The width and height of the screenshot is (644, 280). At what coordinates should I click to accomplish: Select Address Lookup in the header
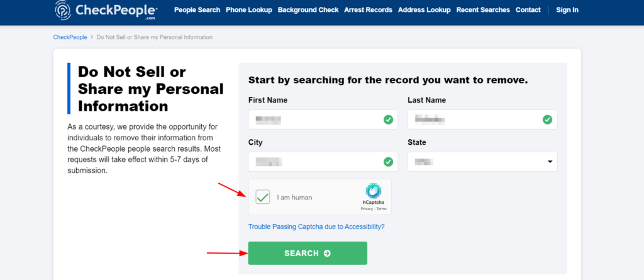click(425, 10)
